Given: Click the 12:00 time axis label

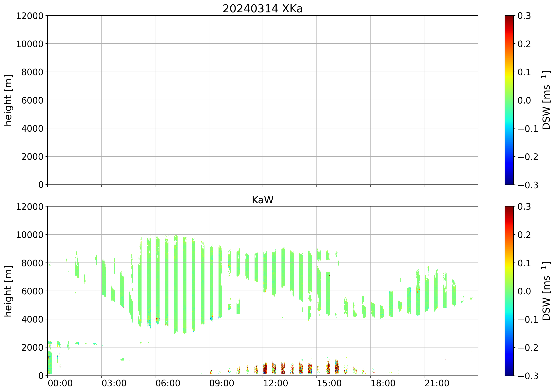Looking at the screenshot, I should click(x=275, y=383).
